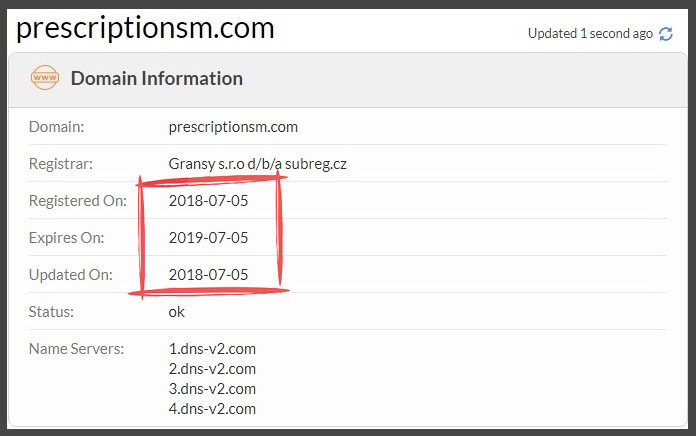This screenshot has height=436, width=696.
Task: Click the orange WWW globe icon
Action: pos(45,78)
